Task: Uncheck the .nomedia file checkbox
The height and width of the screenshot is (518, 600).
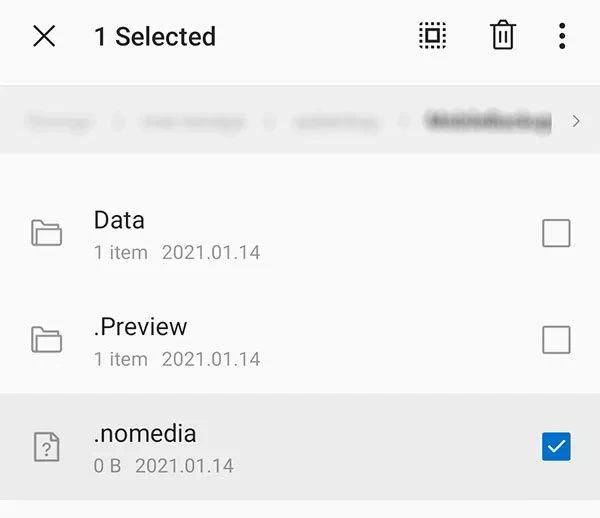Action: 556,446
